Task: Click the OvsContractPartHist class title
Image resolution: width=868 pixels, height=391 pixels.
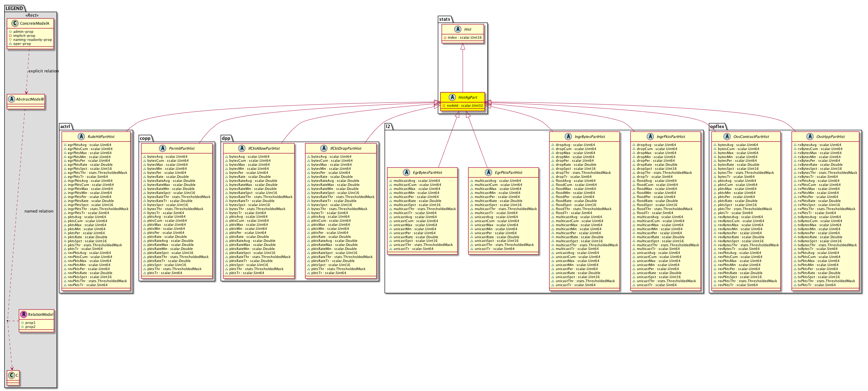Action: point(751,136)
